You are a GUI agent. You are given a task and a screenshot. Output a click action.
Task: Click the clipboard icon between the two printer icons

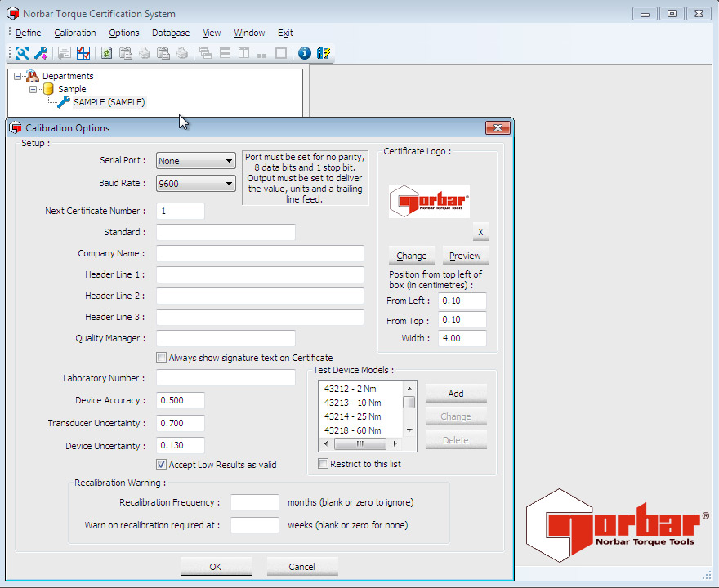pos(163,53)
